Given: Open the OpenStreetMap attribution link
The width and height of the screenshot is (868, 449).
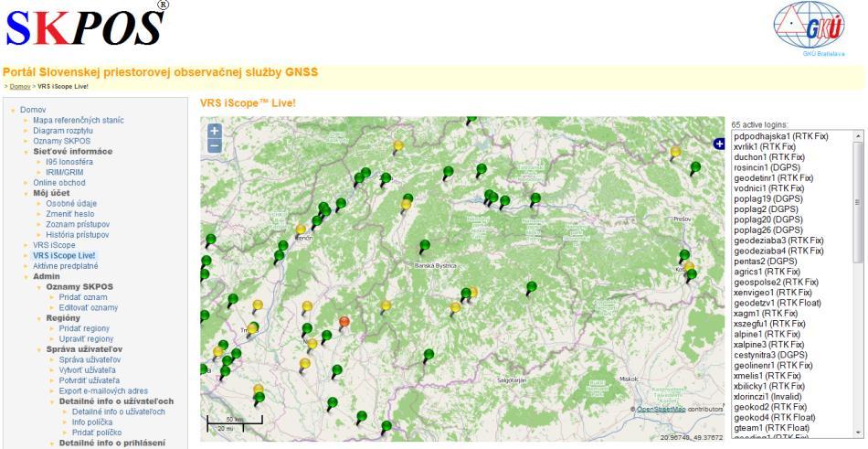Looking at the screenshot, I should pos(661,409).
